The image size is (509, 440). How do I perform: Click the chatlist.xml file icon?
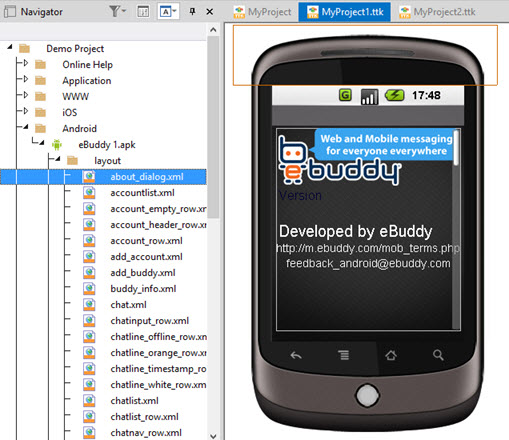(89, 401)
